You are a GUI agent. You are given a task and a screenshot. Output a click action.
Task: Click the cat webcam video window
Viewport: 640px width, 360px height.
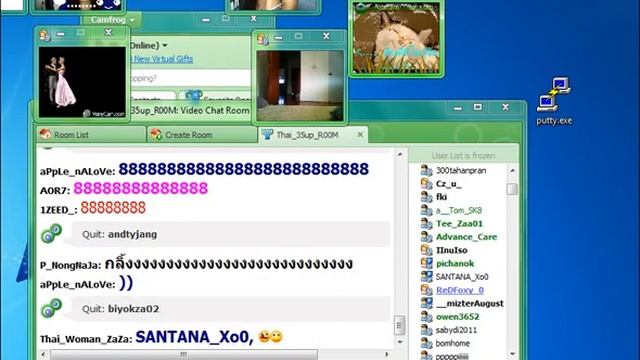click(x=396, y=38)
